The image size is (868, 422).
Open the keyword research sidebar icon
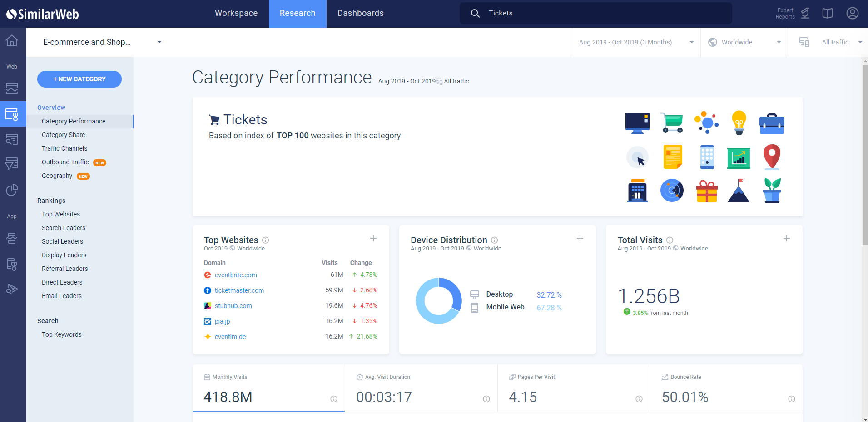click(x=12, y=139)
